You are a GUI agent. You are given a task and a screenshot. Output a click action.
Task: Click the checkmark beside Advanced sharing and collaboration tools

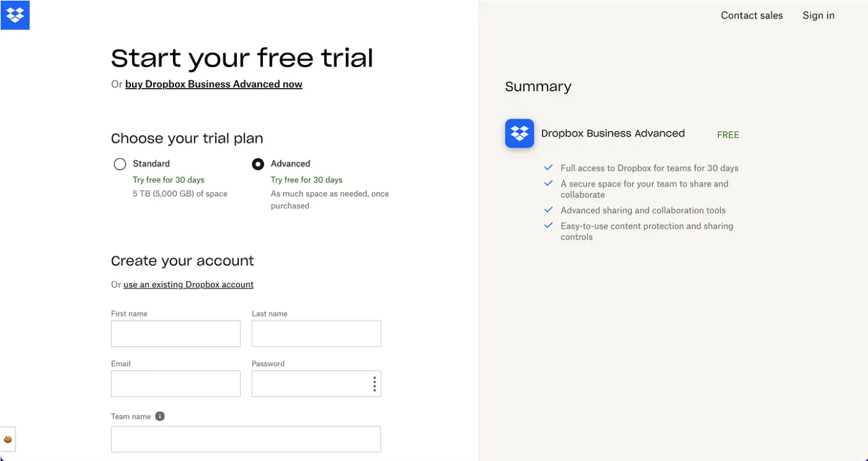point(548,210)
